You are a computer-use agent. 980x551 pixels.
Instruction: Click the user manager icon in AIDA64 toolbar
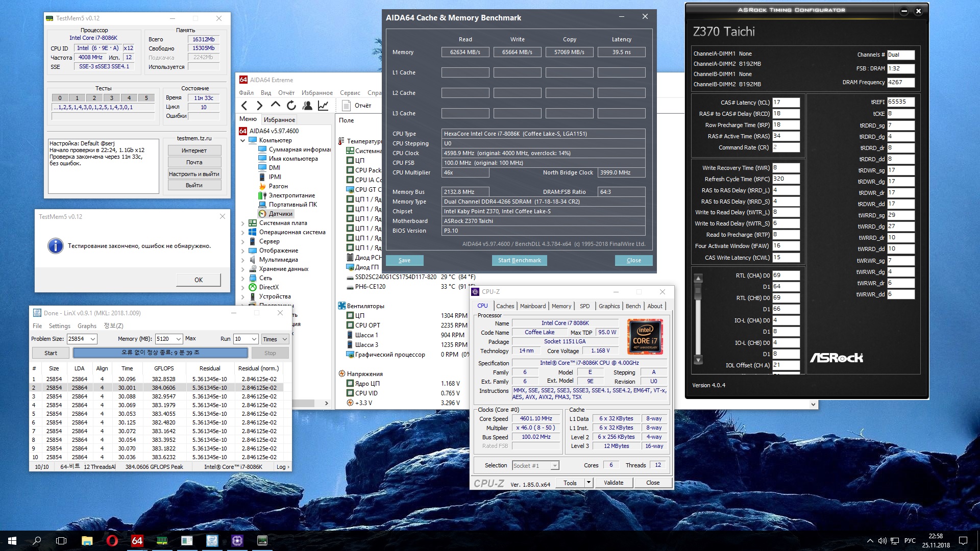pyautogui.click(x=307, y=106)
